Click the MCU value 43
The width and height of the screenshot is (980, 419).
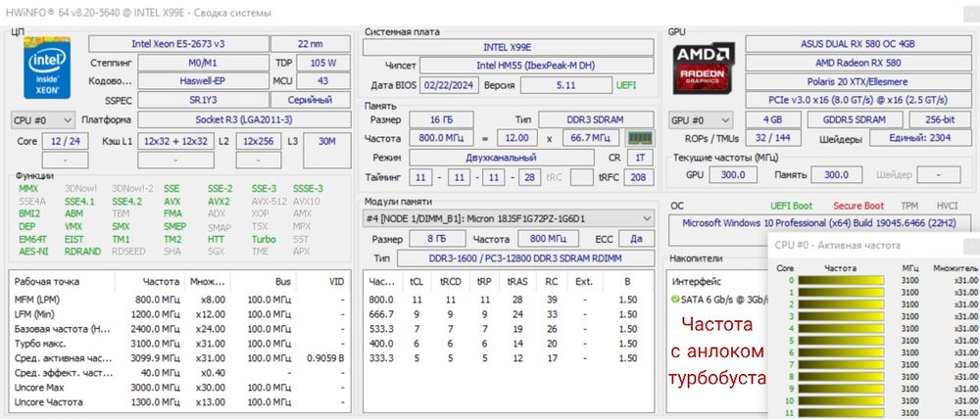323,81
